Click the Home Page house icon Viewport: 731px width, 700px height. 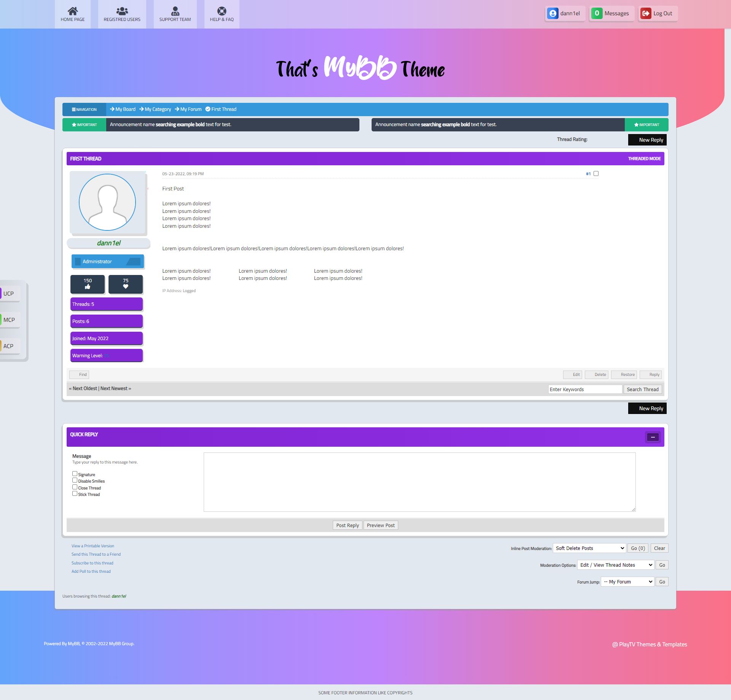coord(72,11)
